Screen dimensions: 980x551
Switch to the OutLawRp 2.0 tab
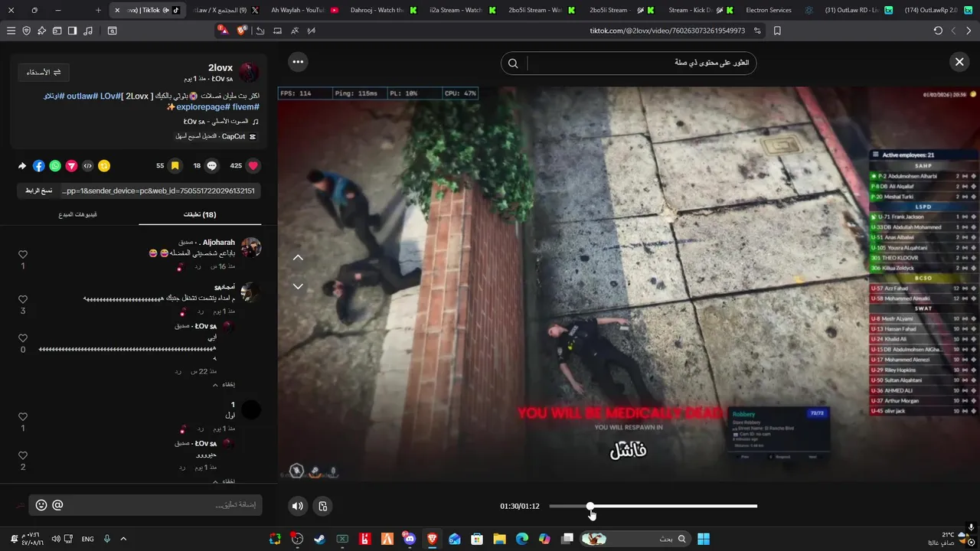(x=937, y=10)
